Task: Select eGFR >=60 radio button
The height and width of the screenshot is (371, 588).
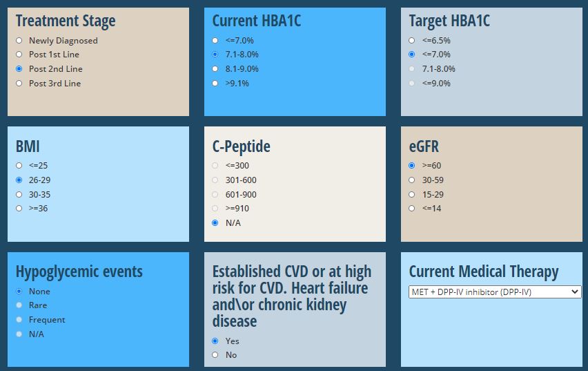Action: coord(412,166)
